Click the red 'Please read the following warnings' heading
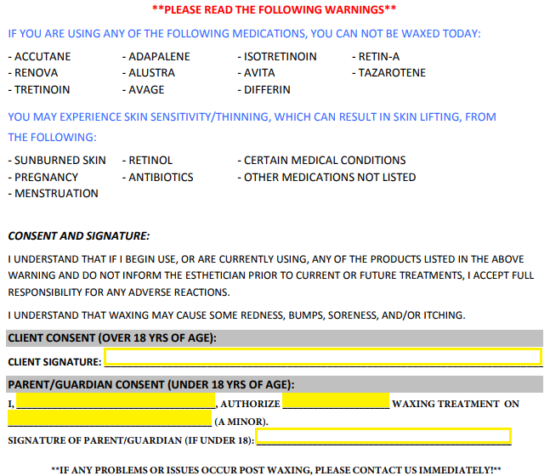 pos(274,9)
